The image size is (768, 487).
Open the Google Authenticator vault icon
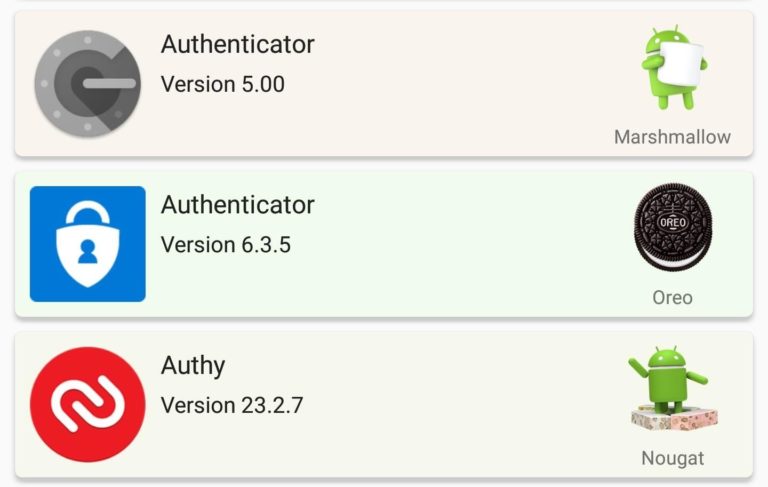point(88,83)
